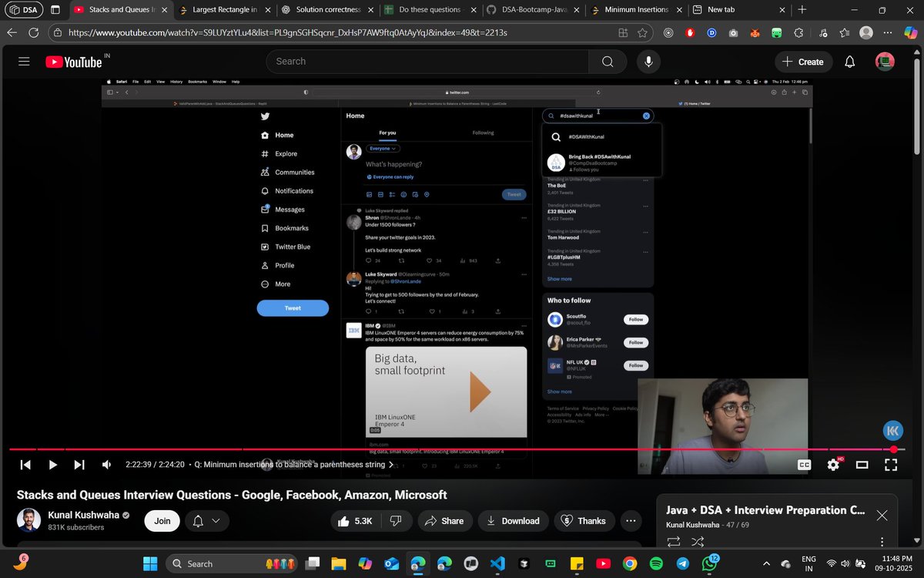Open the Copilot sidebar icon
924x578 pixels.
(911, 33)
